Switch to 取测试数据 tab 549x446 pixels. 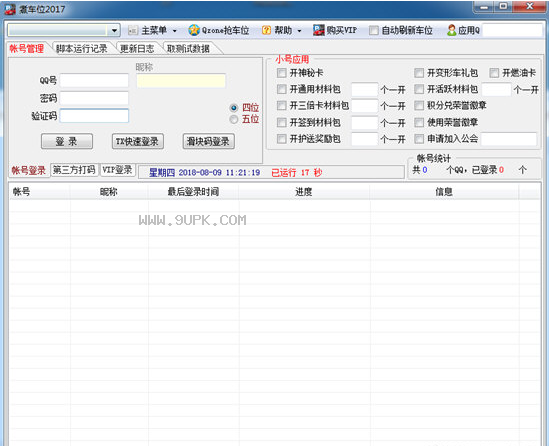coord(188,48)
